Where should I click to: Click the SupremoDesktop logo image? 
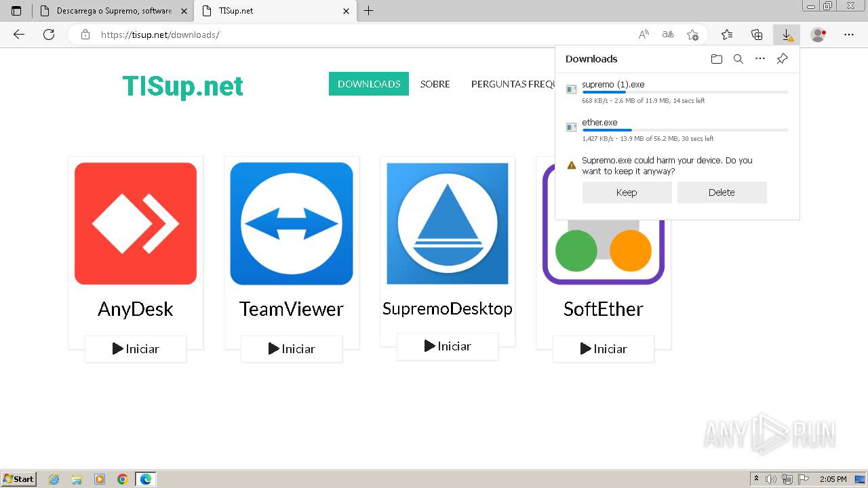[x=448, y=224]
